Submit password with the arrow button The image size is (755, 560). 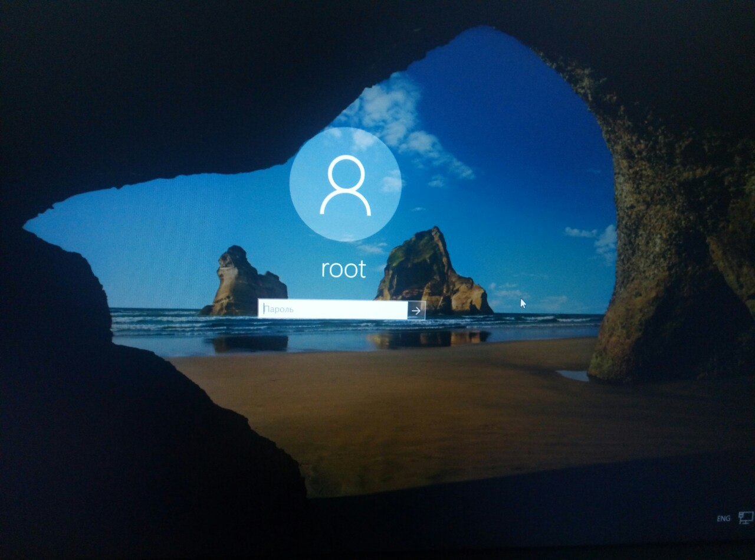pos(416,310)
